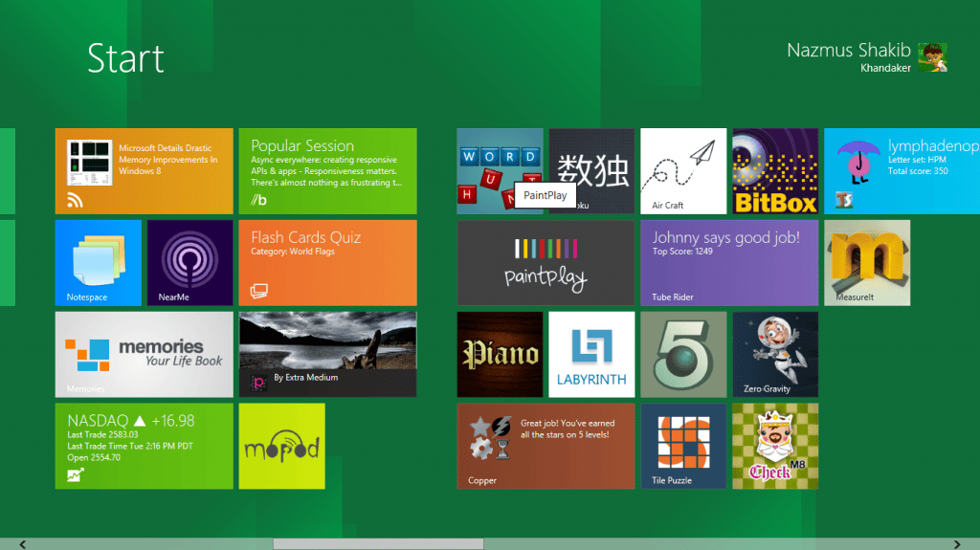Launch the Zero Gravity tile

click(775, 354)
